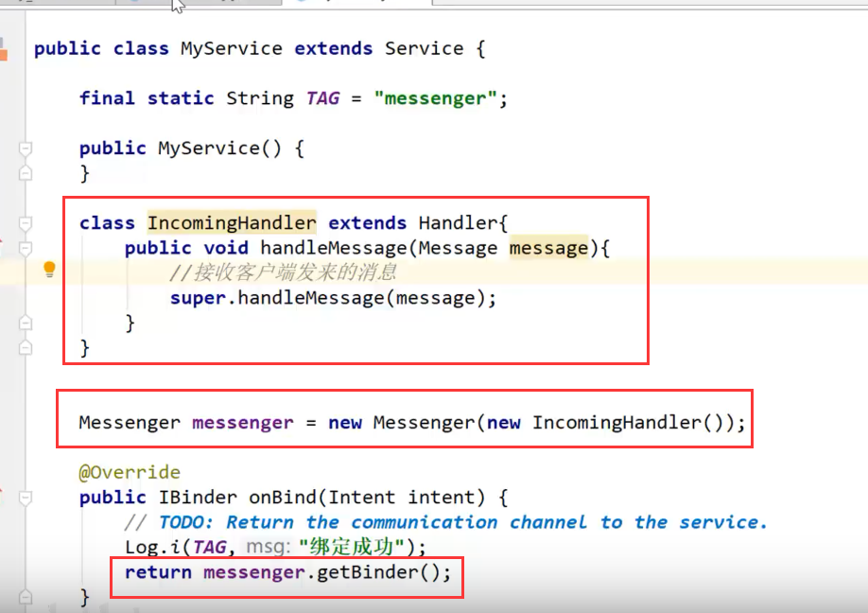868x613 pixels.
Task: Click fold end marker at handleMessage closing brace
Action: 26,323
